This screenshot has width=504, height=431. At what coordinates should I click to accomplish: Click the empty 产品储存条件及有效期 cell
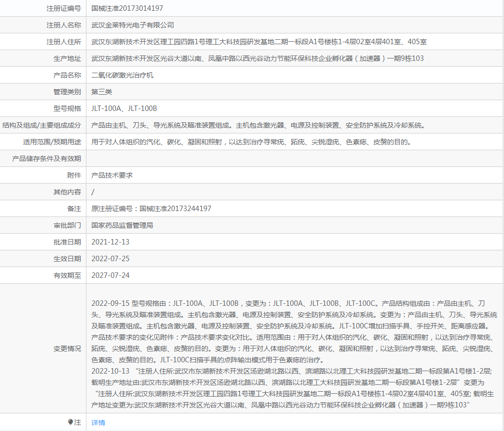coord(294,159)
